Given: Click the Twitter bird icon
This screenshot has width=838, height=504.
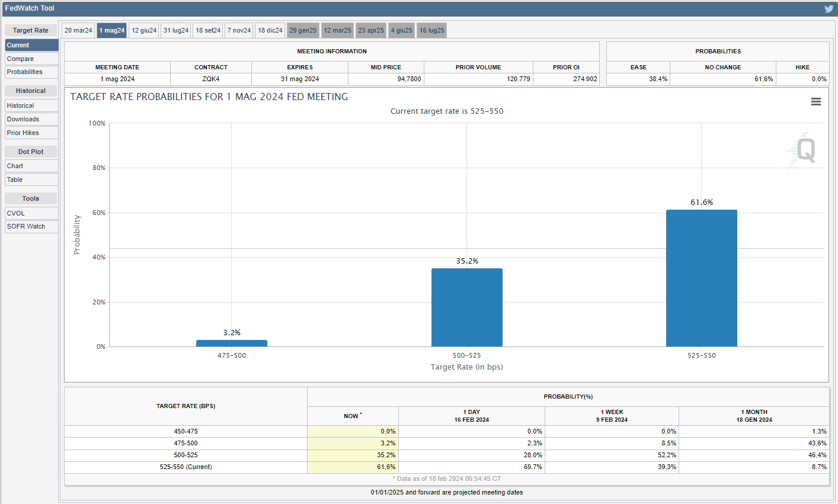Looking at the screenshot, I should 829,9.
